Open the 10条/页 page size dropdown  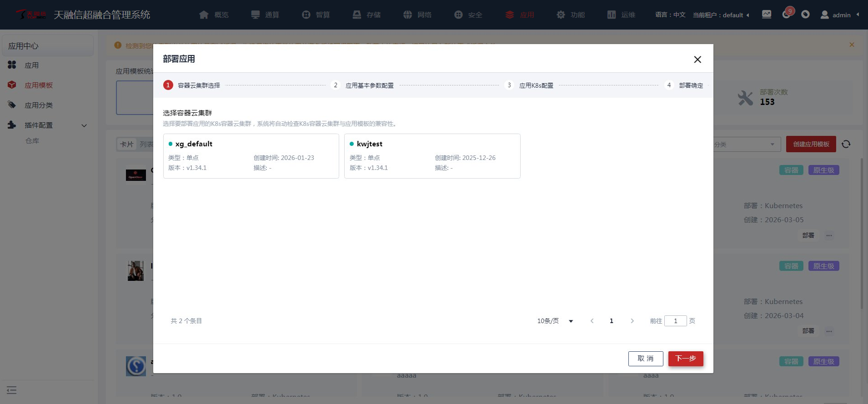pos(555,321)
